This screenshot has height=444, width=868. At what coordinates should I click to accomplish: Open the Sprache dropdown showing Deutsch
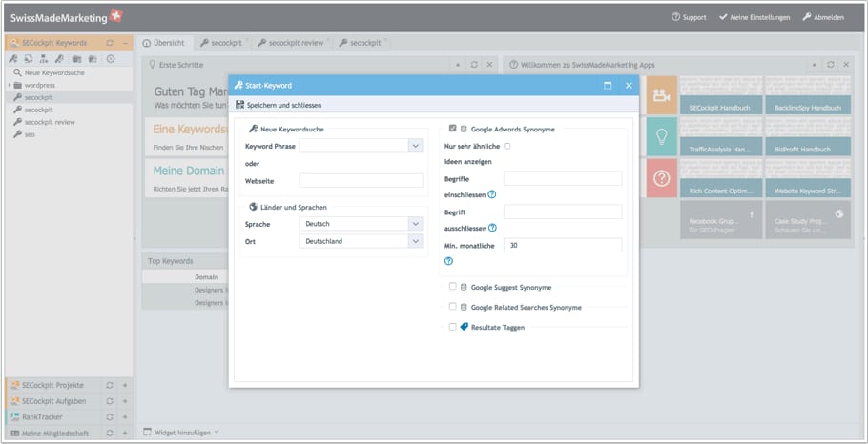[416, 223]
